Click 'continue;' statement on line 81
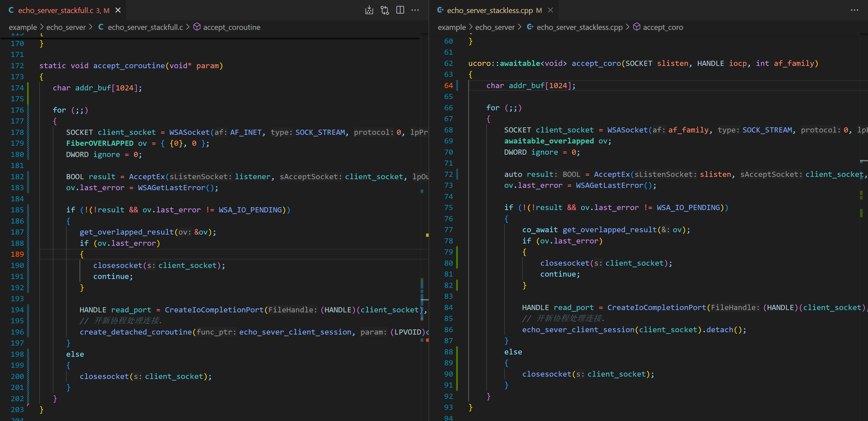The width and height of the screenshot is (868, 421). tap(560, 274)
